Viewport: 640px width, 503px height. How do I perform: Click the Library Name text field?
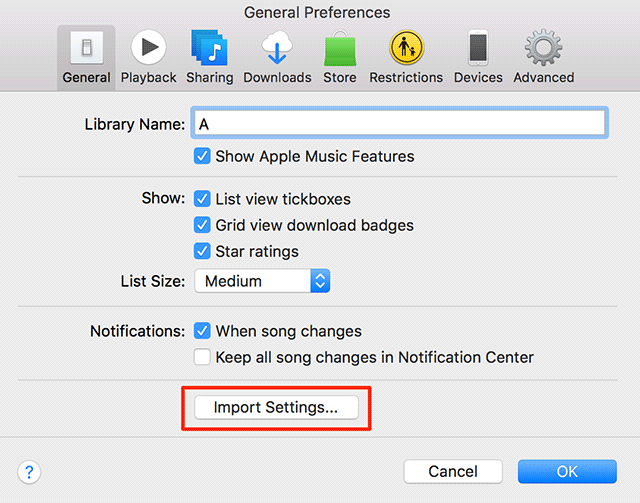click(400, 123)
